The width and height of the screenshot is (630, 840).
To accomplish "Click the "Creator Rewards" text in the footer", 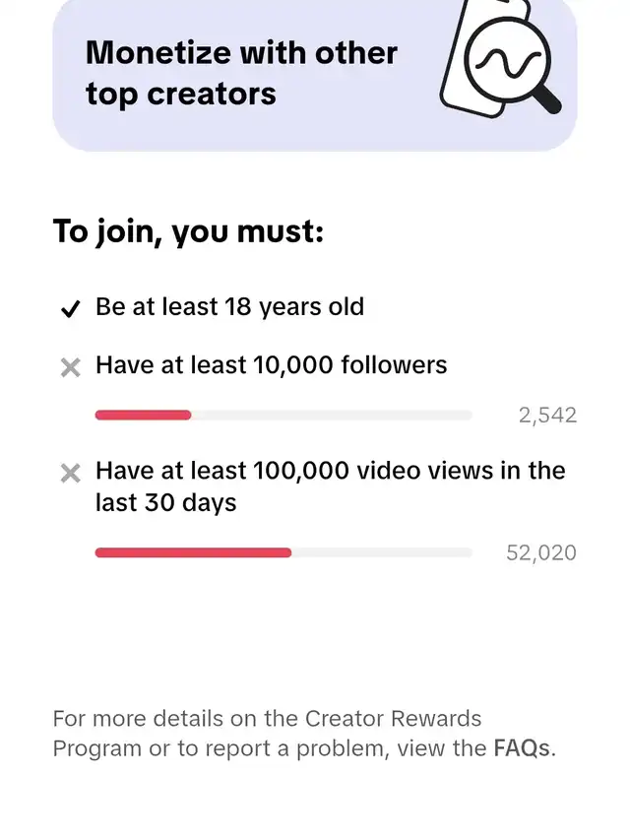I will point(394,719).
